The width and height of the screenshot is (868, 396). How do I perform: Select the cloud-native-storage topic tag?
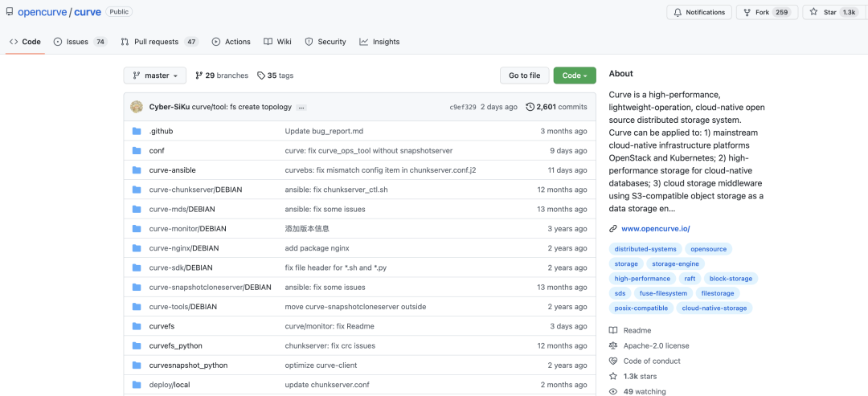pos(714,308)
